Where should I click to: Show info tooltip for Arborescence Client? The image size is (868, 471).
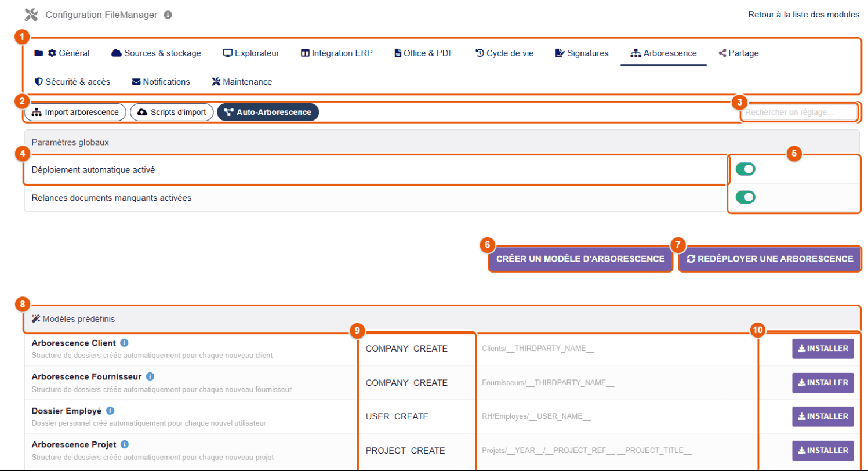pyautogui.click(x=124, y=343)
